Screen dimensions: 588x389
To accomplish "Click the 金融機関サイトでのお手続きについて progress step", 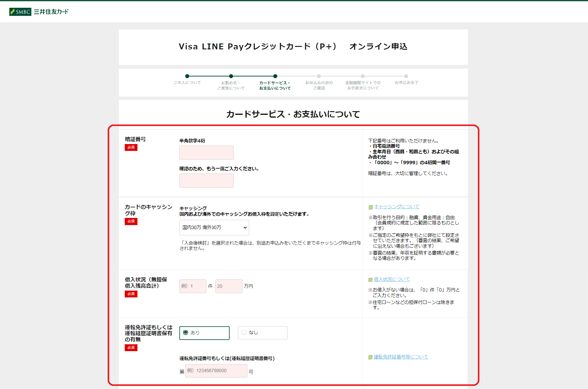I will (x=363, y=82).
